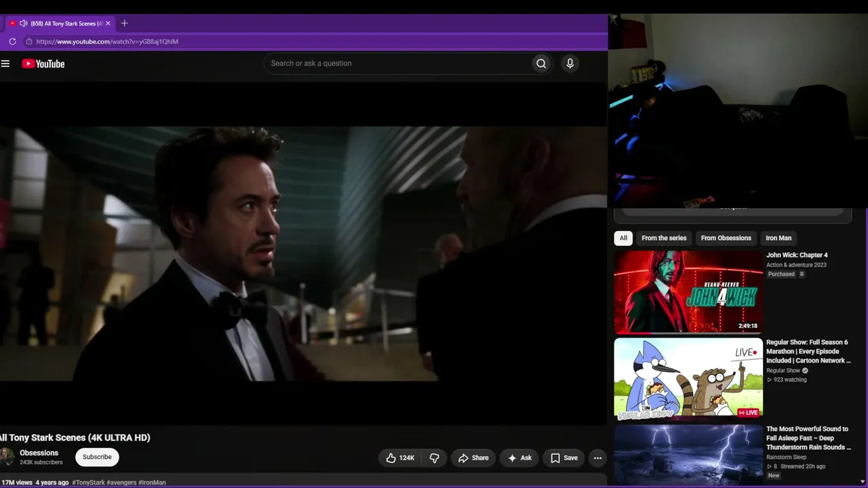Select the From Obsessions chip

[726, 238]
